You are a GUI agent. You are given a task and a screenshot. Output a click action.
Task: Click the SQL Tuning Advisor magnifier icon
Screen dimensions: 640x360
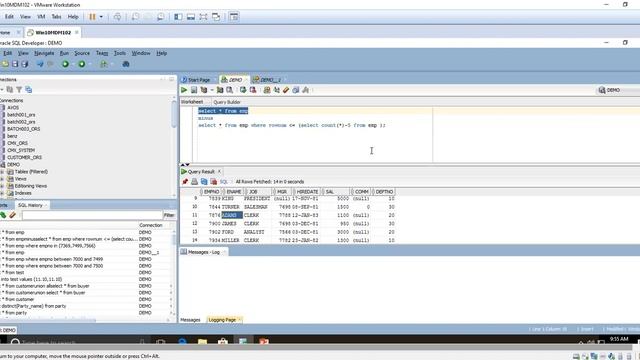(x=229, y=90)
